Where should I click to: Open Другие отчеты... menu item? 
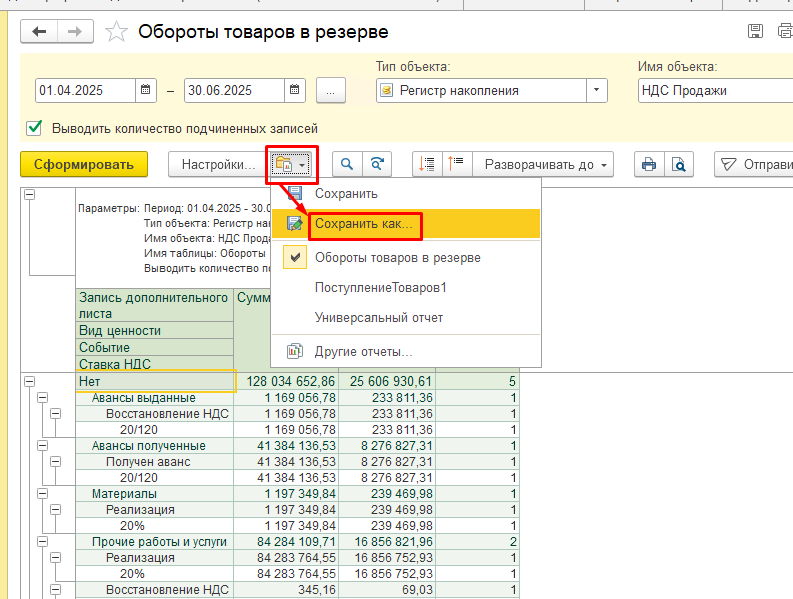coord(406,351)
